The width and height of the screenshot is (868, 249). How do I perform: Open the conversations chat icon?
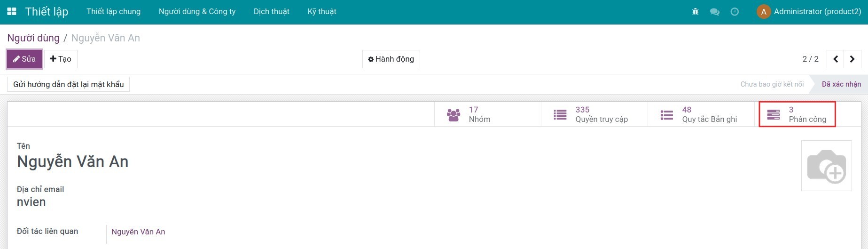click(715, 12)
